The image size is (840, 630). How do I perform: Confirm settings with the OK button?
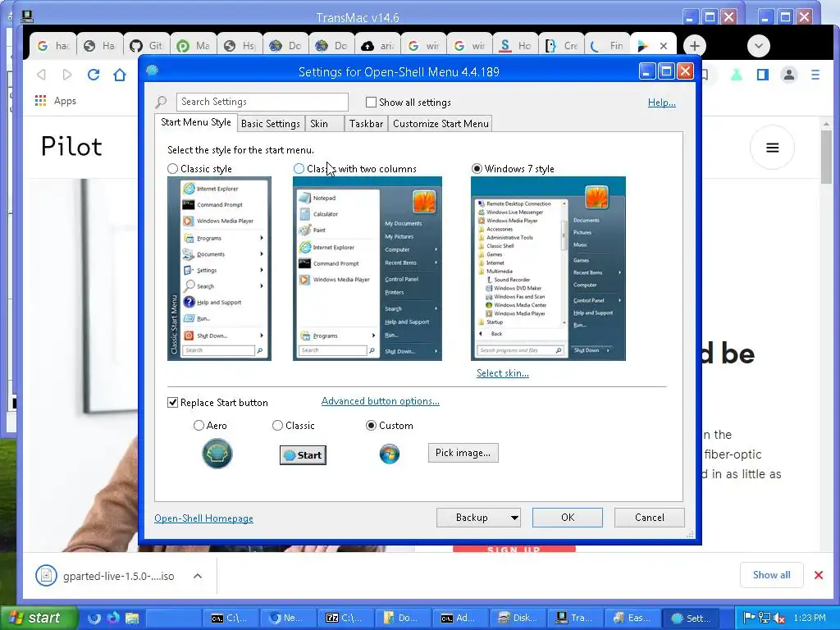(x=568, y=518)
